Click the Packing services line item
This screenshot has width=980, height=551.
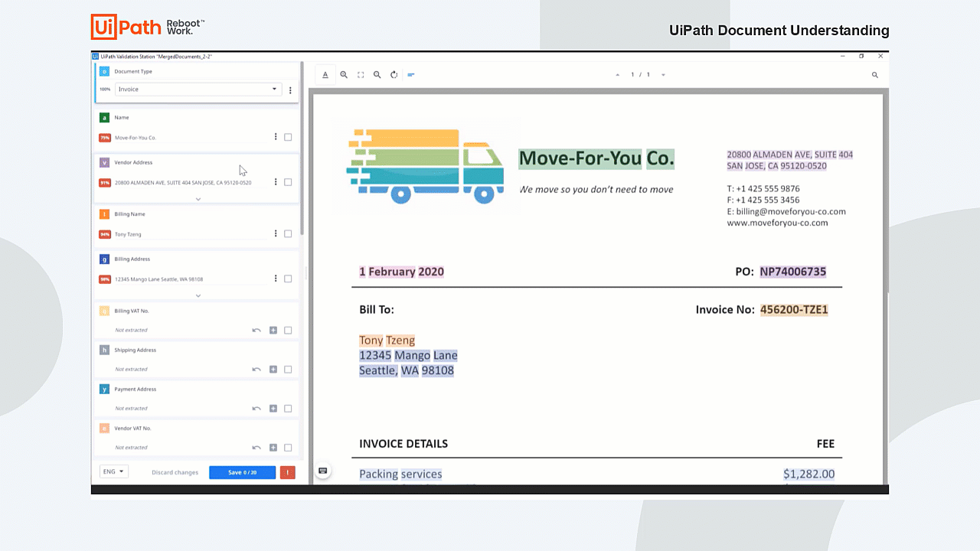tap(400, 474)
